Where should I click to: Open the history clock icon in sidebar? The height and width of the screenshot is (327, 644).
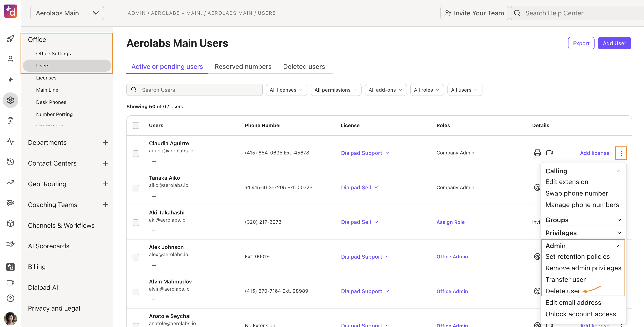pos(10,162)
